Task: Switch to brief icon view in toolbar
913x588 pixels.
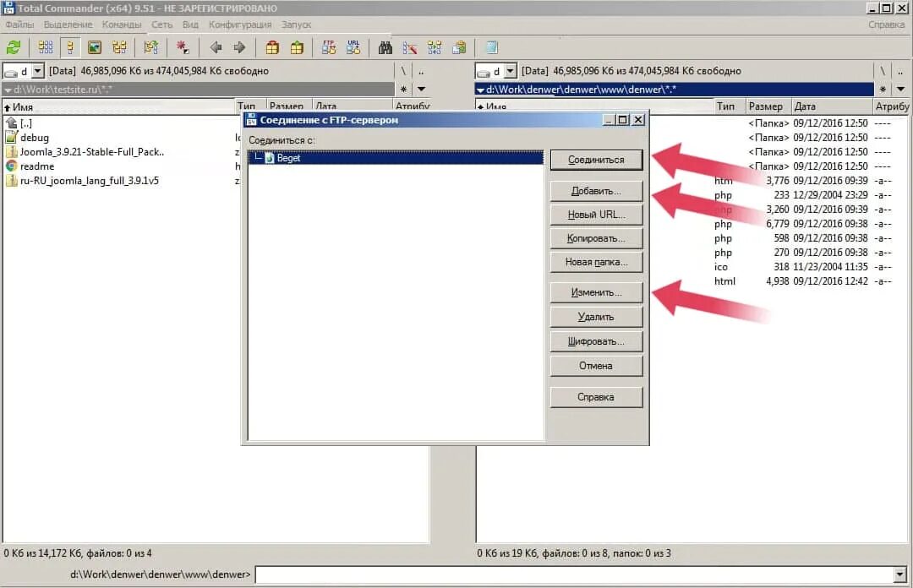Action: point(46,47)
